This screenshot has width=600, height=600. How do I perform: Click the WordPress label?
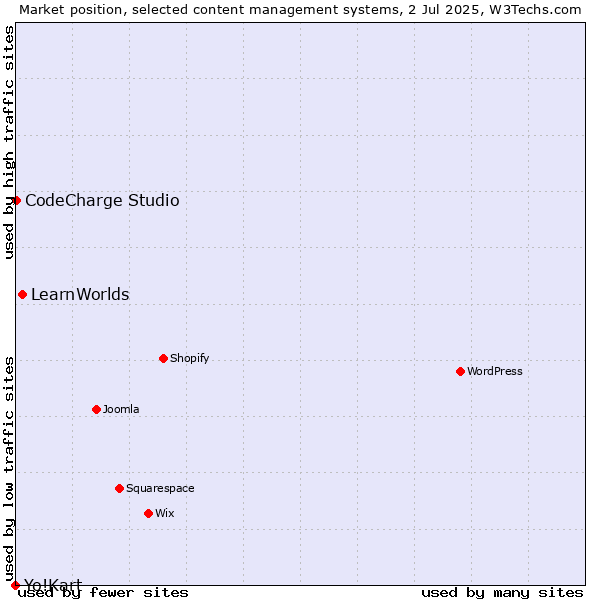tap(495, 371)
